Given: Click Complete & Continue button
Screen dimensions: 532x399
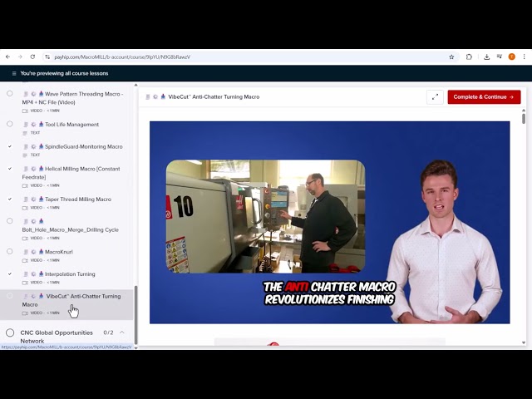Looking at the screenshot, I should point(484,97).
